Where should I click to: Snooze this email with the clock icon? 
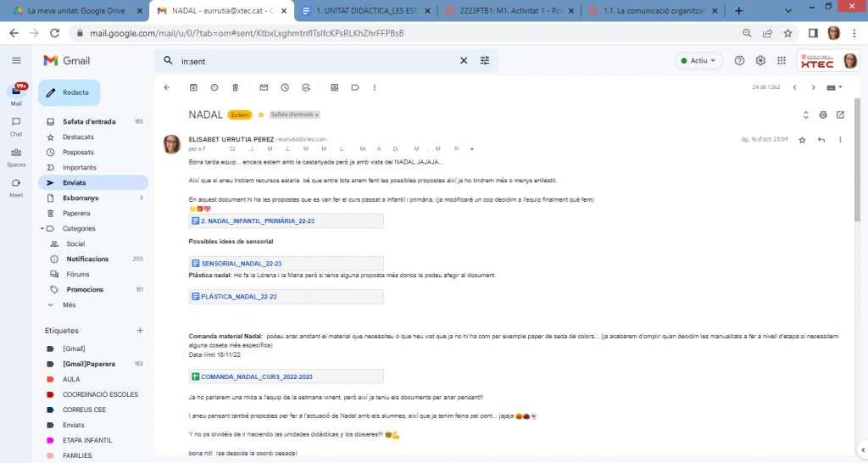(285, 87)
